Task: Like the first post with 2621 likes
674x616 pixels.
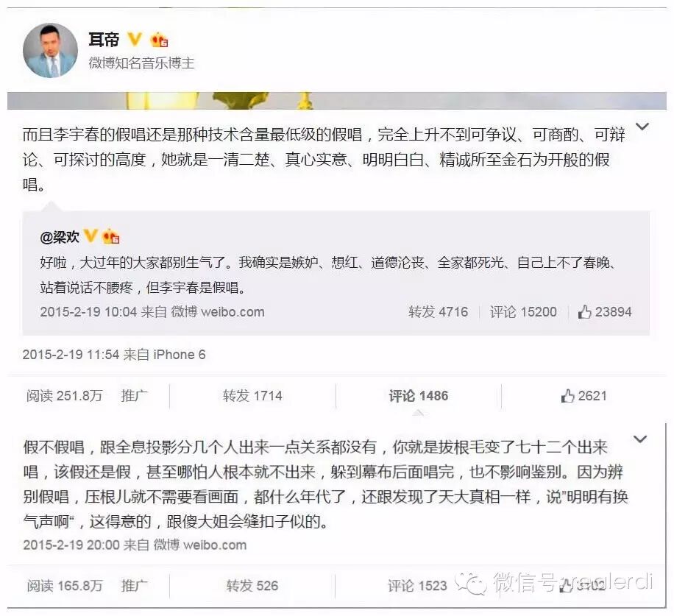Action: 583,395
